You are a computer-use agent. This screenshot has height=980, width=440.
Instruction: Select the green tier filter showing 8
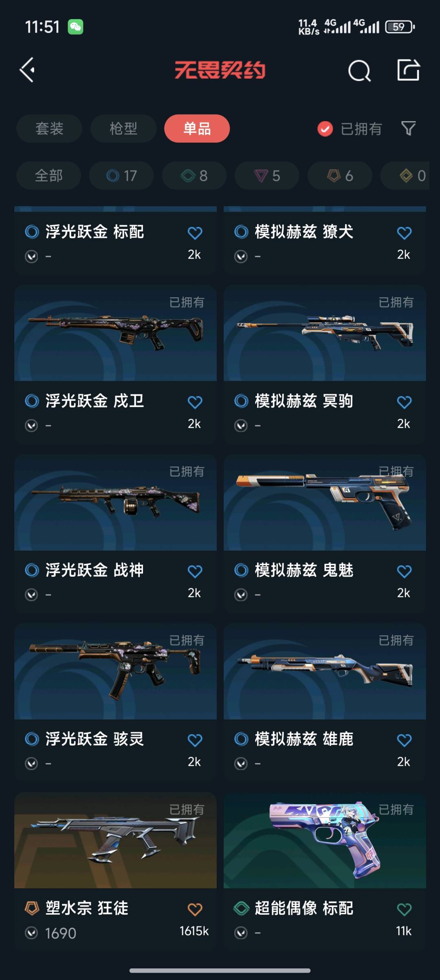tap(194, 176)
